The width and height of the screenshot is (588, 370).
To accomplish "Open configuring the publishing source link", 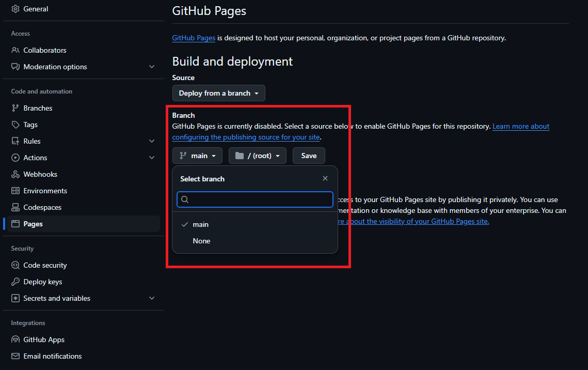I will pyautogui.click(x=246, y=137).
